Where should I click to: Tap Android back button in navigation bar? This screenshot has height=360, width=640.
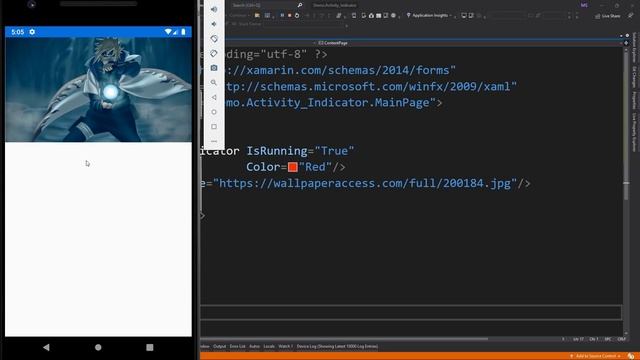(46, 347)
